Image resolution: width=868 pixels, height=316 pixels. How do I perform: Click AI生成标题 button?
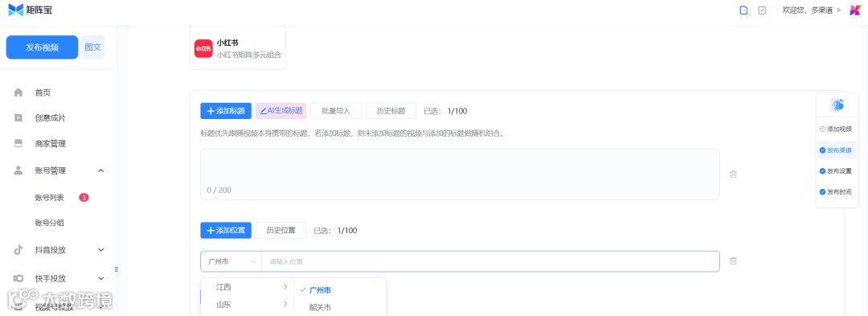point(280,111)
